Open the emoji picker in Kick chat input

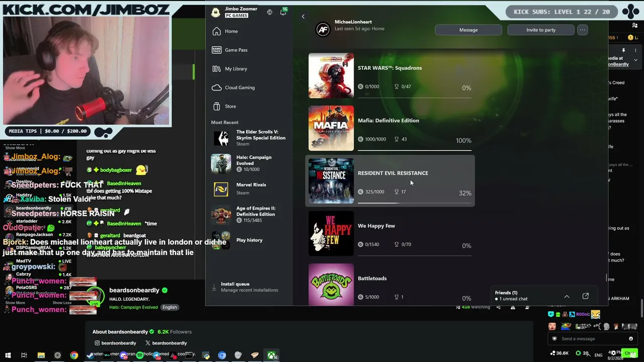click(631, 339)
